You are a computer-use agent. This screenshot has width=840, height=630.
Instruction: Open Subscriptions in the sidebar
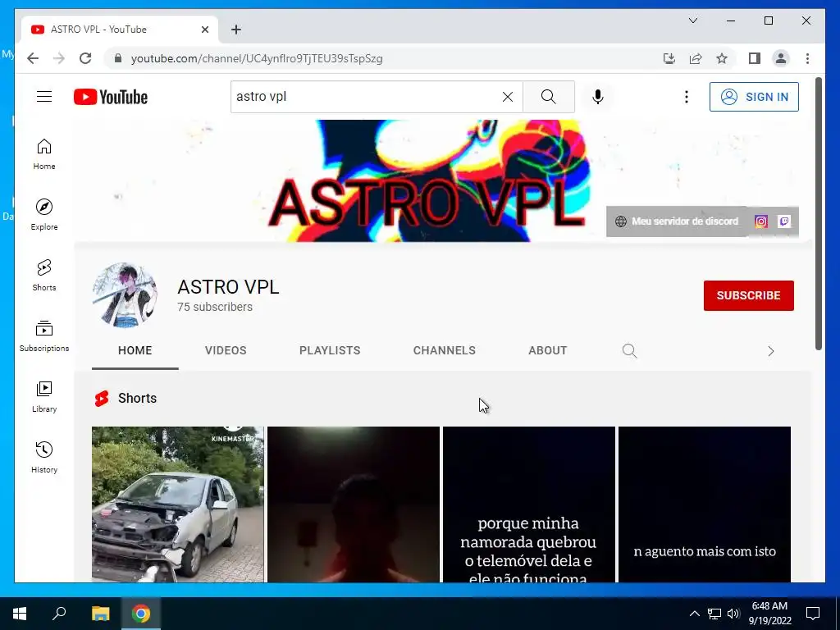(44, 336)
